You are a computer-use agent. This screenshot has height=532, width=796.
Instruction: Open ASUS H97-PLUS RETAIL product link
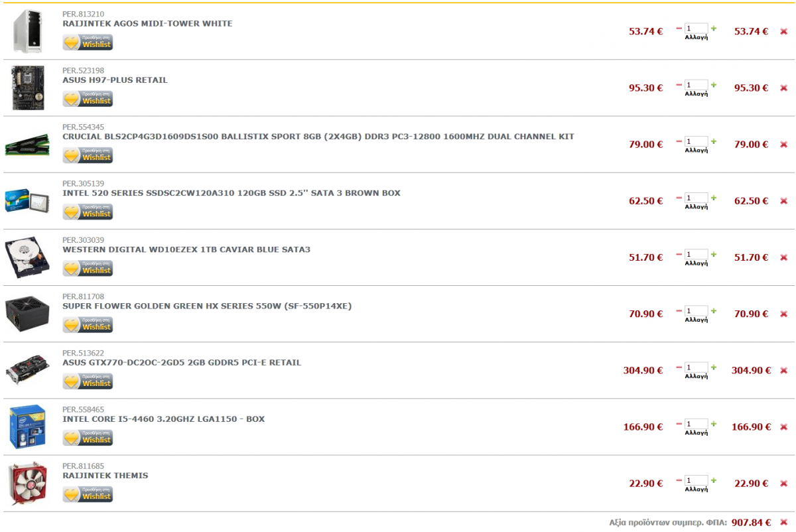click(x=115, y=80)
